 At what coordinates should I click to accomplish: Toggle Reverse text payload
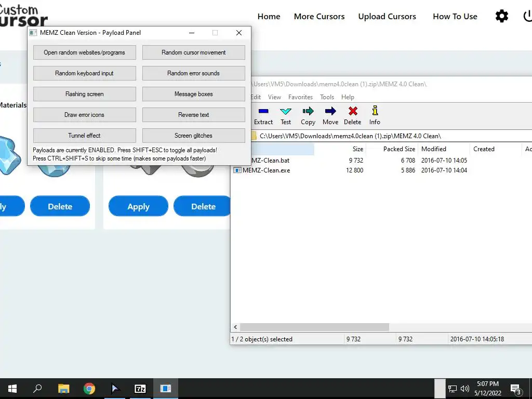coord(194,115)
